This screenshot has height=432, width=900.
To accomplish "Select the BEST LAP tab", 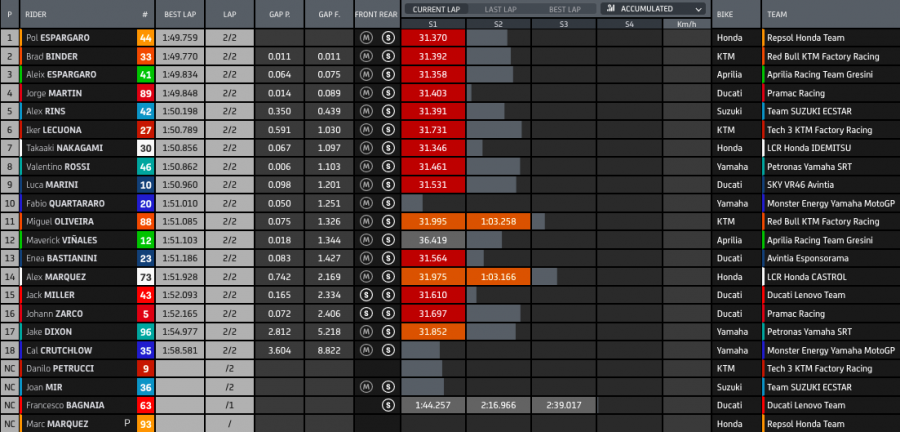I will 563,8.
